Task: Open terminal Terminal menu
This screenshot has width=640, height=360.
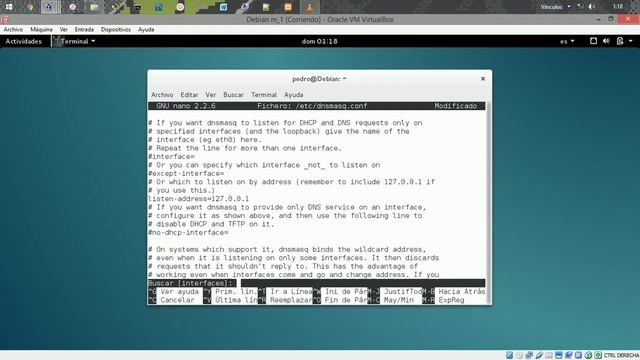Action: tap(264, 95)
